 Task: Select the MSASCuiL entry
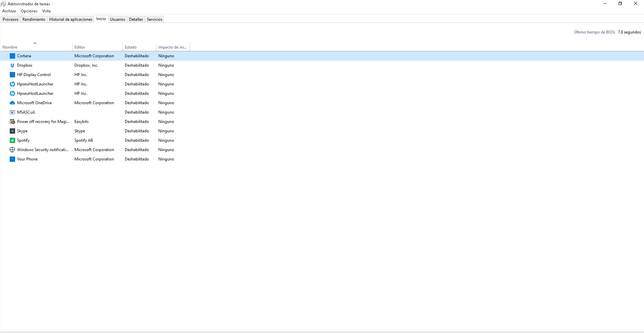[26, 112]
